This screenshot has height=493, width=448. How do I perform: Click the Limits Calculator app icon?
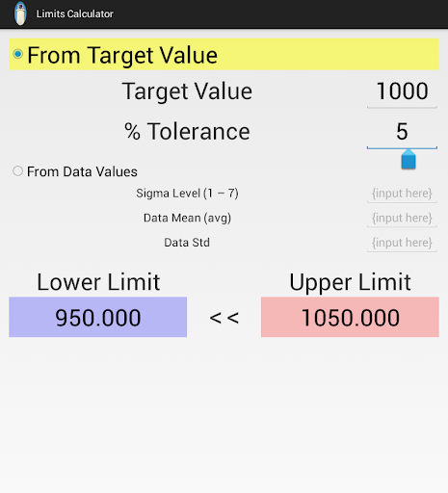[20, 13]
